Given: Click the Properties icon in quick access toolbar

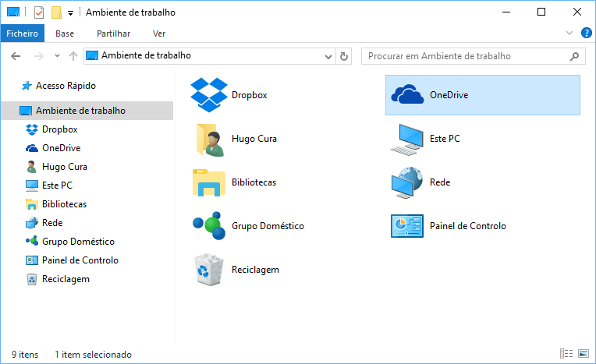Looking at the screenshot, I should (x=39, y=12).
